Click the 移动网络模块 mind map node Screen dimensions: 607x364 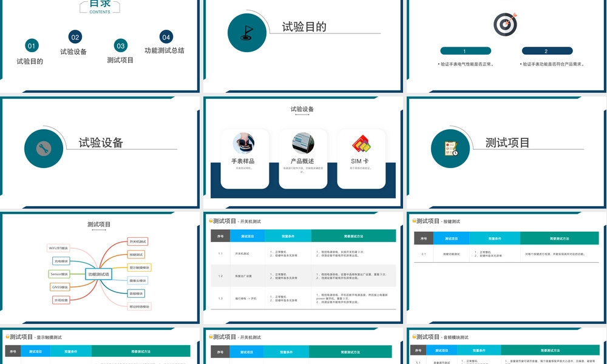tap(140, 306)
